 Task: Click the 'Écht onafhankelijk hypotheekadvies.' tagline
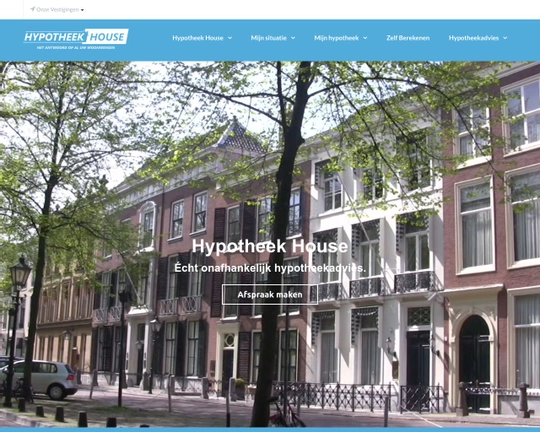pos(270,268)
